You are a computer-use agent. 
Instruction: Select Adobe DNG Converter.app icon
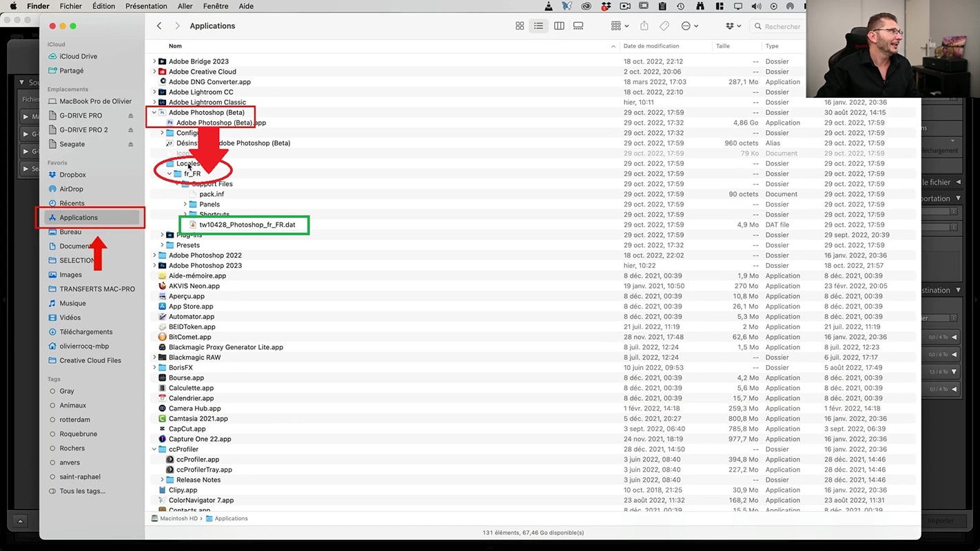[x=163, y=82]
